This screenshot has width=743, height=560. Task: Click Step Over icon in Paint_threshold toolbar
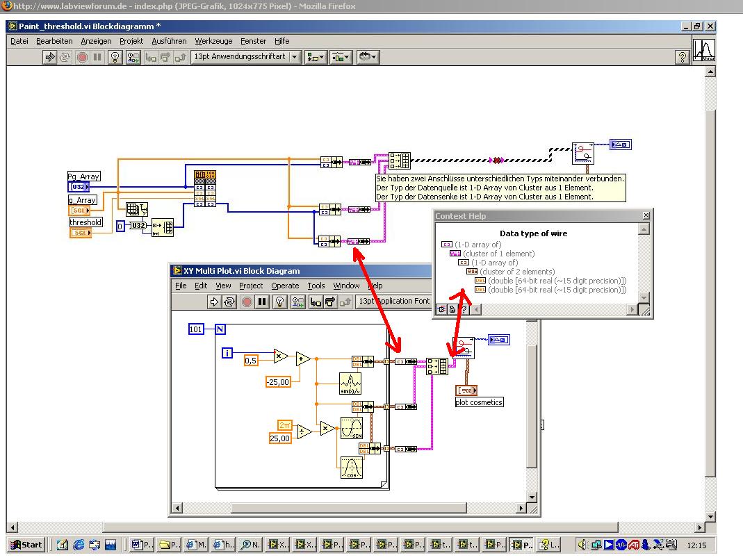point(165,58)
